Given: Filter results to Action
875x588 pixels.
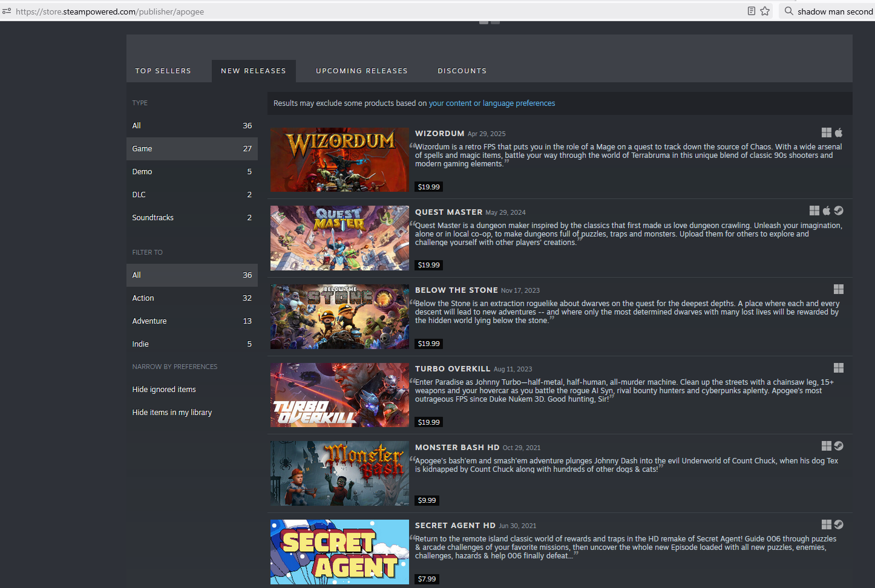Looking at the screenshot, I should [192, 298].
